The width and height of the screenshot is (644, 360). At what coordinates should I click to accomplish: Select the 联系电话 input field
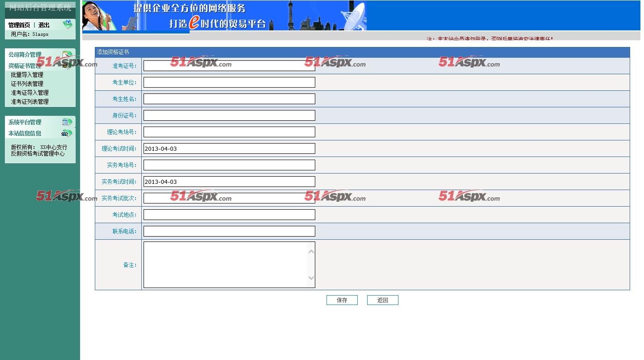click(x=229, y=231)
